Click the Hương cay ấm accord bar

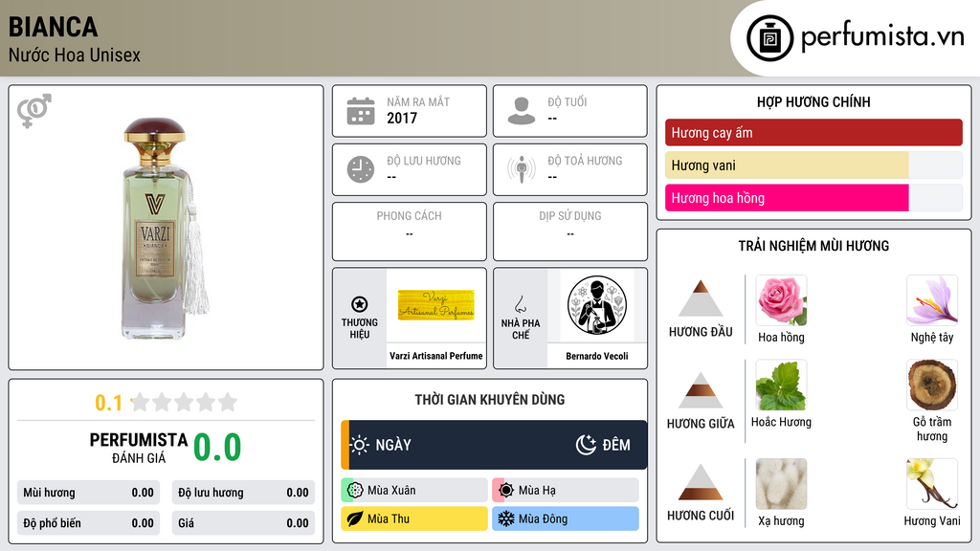tap(813, 132)
